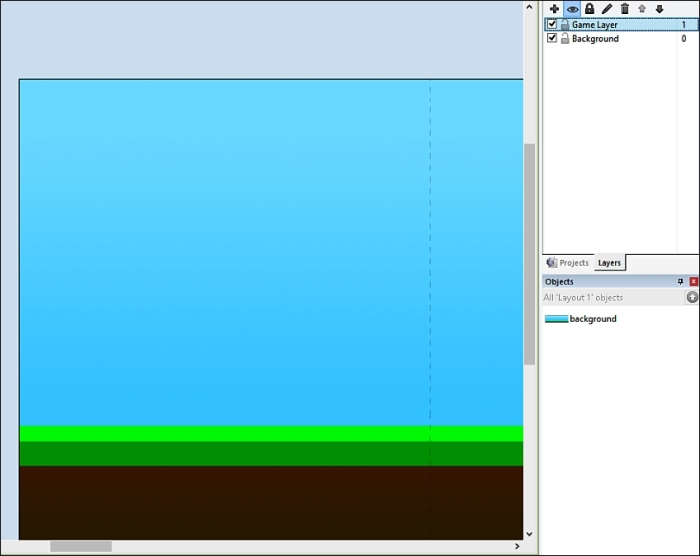
Task: Toggle the padlock on Game Layer row
Action: point(565,25)
